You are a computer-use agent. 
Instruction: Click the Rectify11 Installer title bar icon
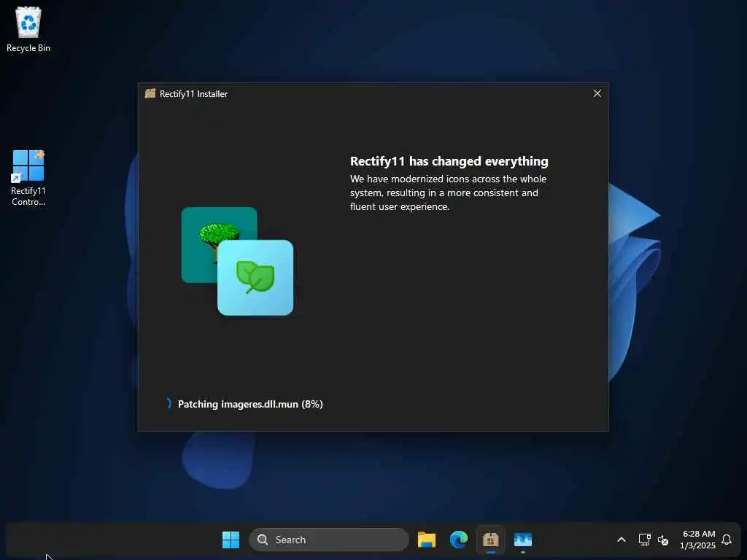click(x=150, y=93)
